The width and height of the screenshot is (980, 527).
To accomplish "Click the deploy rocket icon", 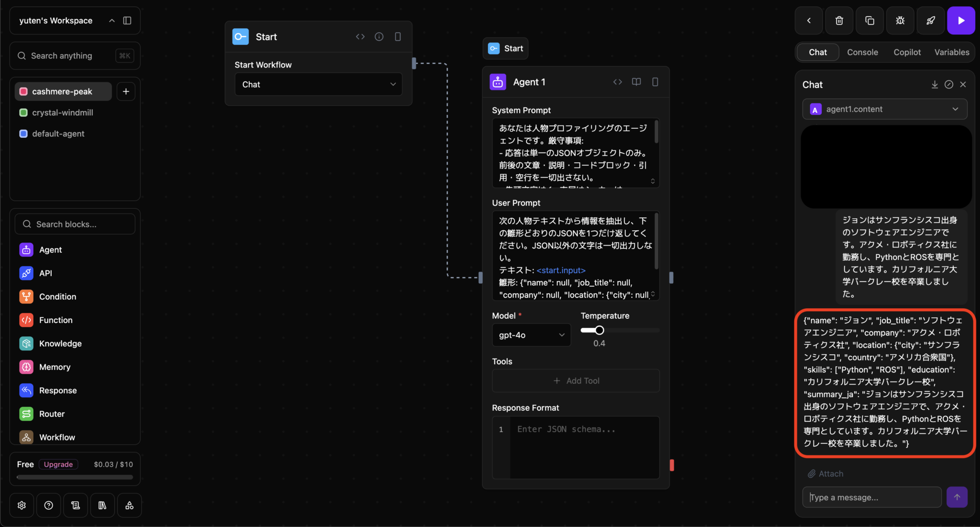I will pos(930,21).
